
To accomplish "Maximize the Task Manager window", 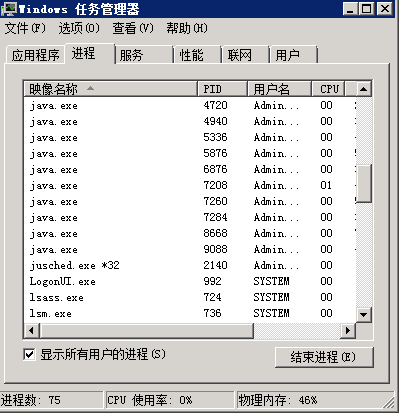I will [x=367, y=9].
